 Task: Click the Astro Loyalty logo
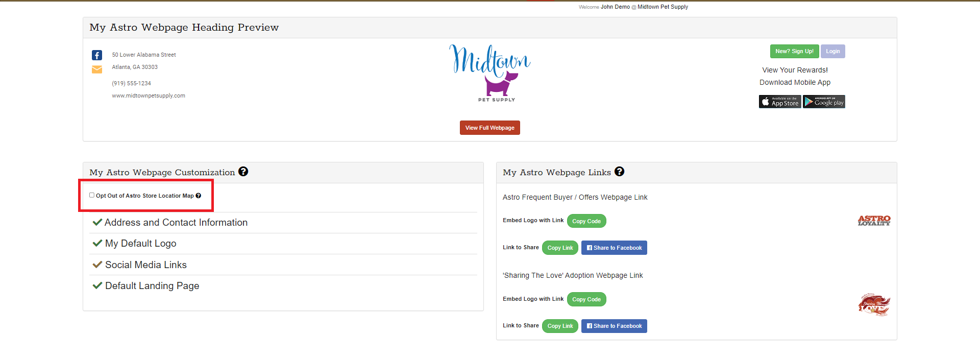874,221
